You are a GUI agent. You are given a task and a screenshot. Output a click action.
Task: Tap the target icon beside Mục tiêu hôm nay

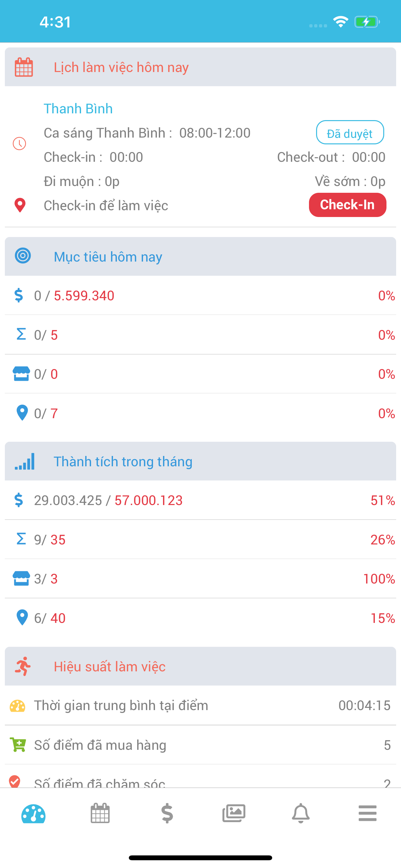[x=23, y=256]
